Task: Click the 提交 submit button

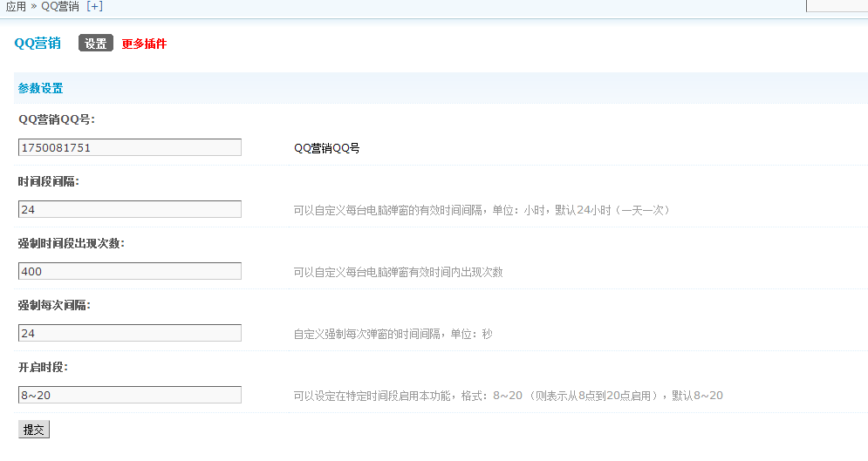Action: [x=34, y=430]
